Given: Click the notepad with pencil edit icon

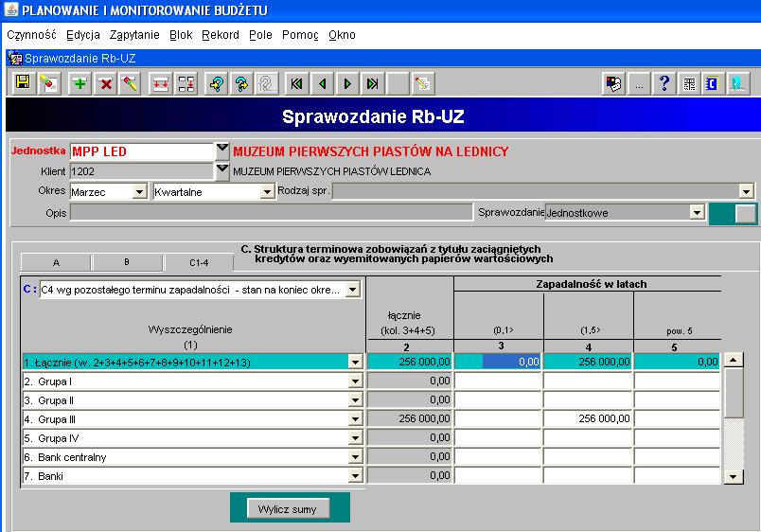Looking at the screenshot, I should pos(423,83).
